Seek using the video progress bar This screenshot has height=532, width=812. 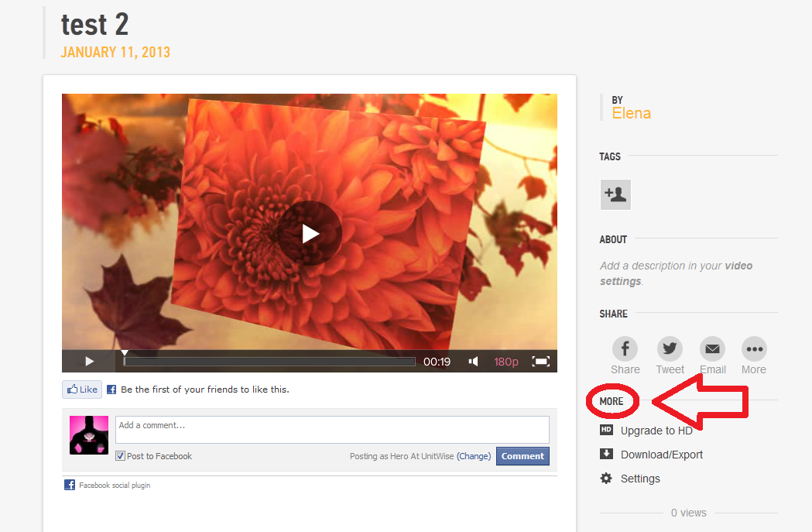click(269, 361)
